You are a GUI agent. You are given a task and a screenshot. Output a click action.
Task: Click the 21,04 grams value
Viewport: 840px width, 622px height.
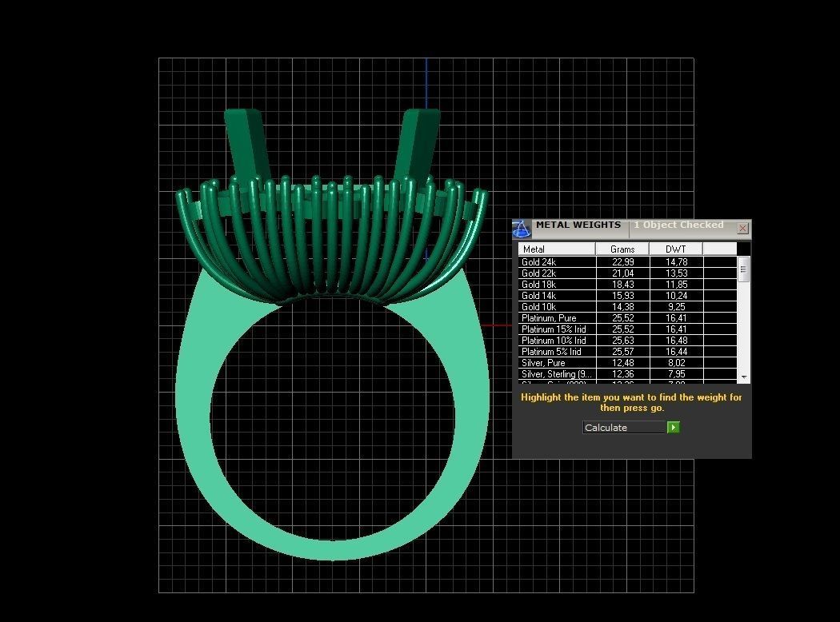pos(623,273)
